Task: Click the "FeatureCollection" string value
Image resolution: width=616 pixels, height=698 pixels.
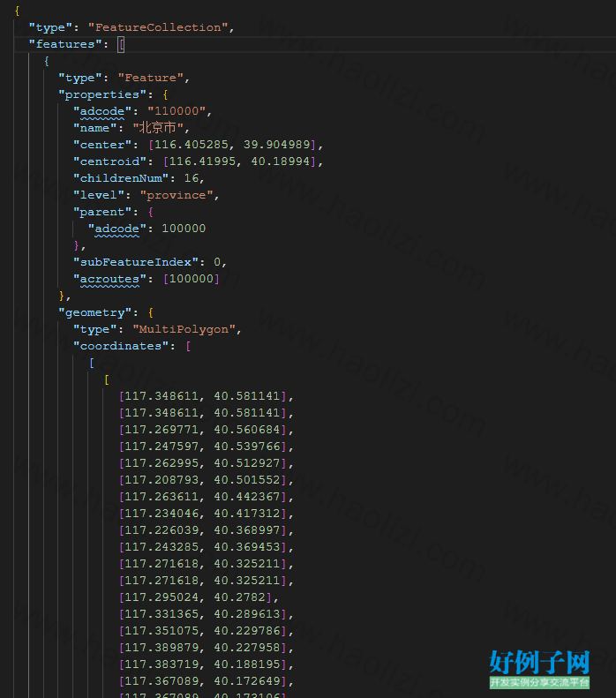Action: 158,27
